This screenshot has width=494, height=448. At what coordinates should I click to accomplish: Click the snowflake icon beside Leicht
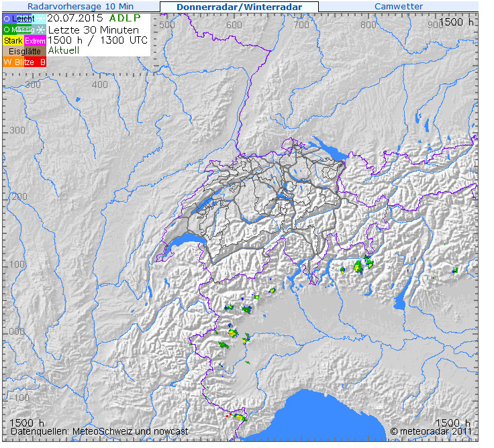click(x=40, y=19)
